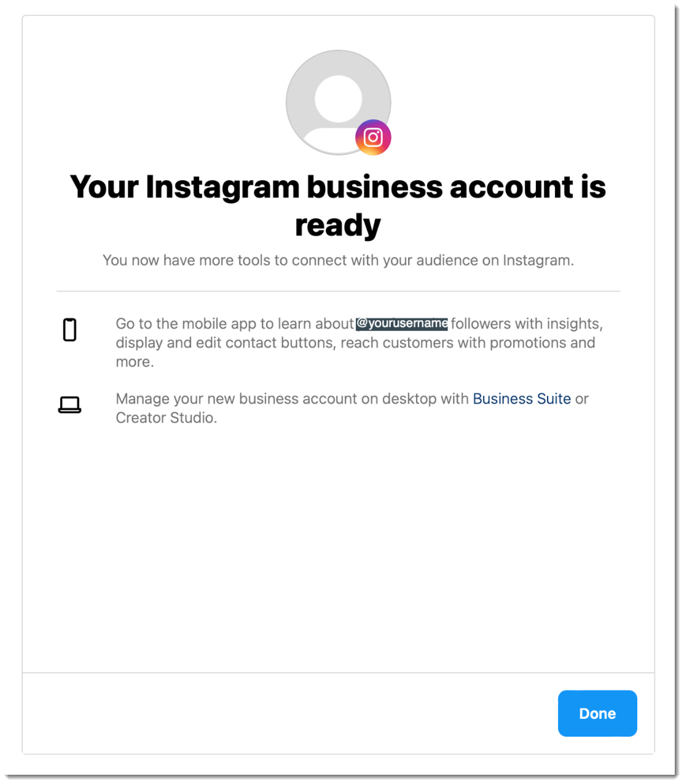Click the Creator Studio text
Viewport: 684px width, 784px height.
pos(166,418)
